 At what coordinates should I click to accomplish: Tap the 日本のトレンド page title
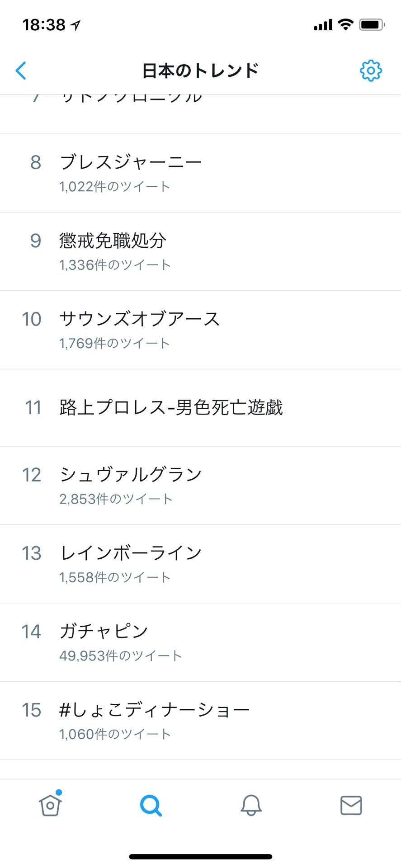tap(200, 71)
